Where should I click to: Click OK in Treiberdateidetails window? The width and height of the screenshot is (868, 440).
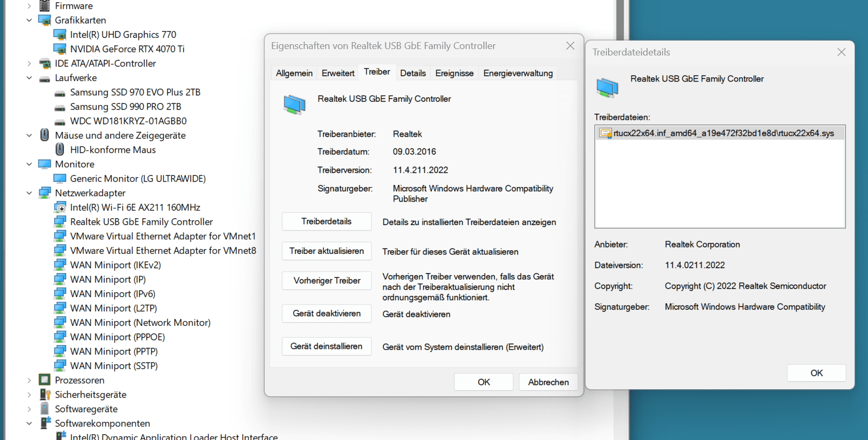point(816,373)
